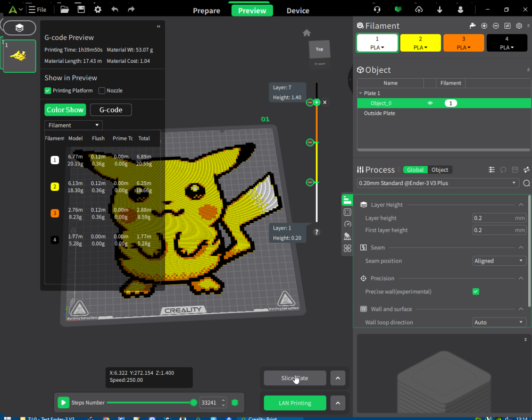
Task: Open the File menu
Action: pos(37,10)
